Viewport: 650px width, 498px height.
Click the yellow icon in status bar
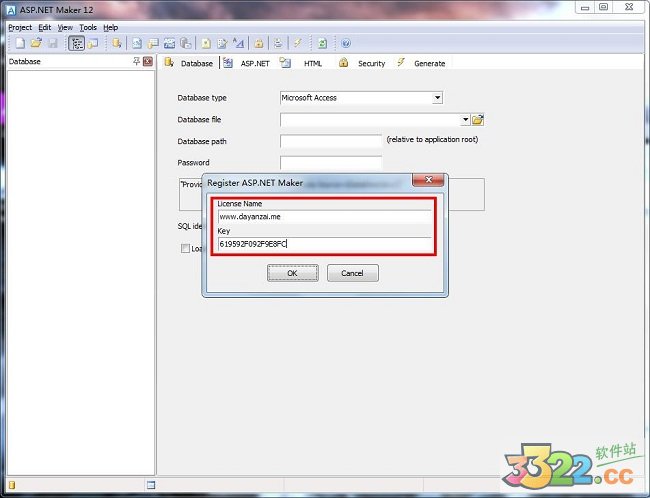point(12,485)
